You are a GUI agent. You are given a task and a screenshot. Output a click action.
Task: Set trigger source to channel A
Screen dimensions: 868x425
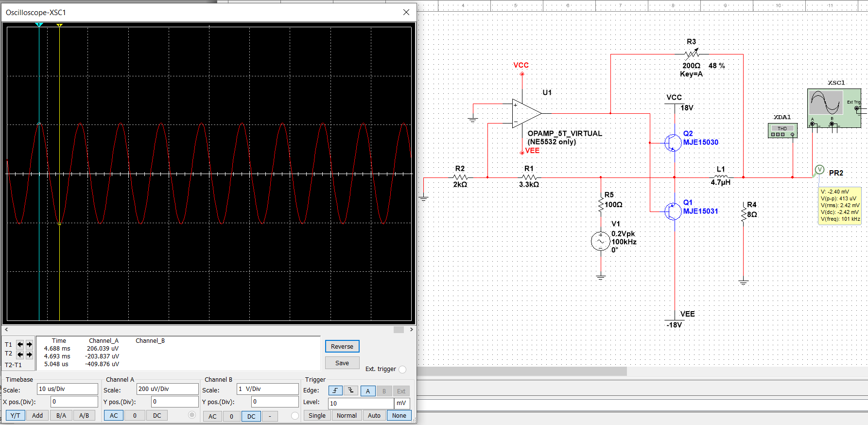368,391
